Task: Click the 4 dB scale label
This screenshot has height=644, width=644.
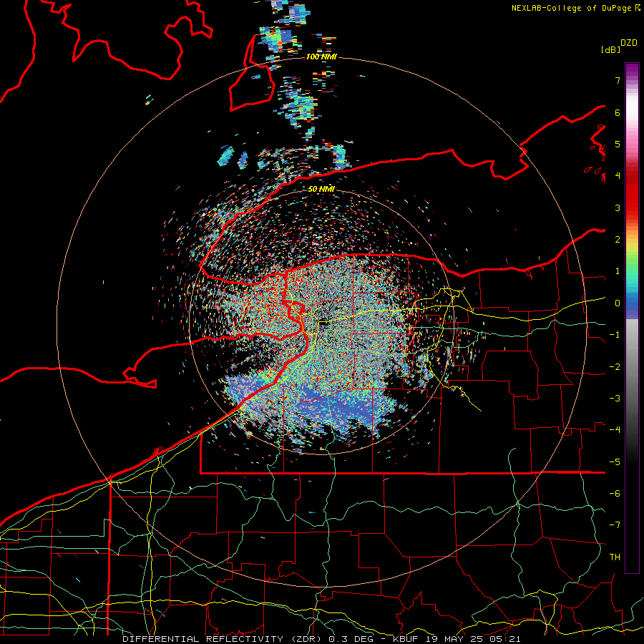Action: click(x=618, y=176)
